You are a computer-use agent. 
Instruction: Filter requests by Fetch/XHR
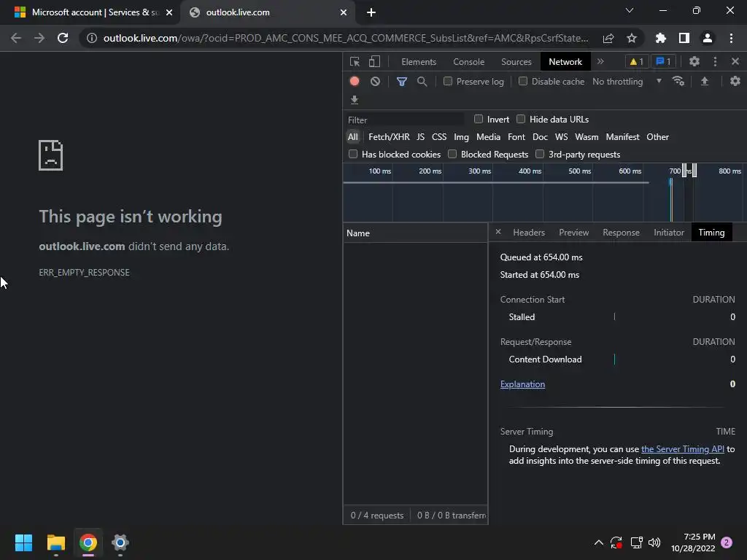389,137
